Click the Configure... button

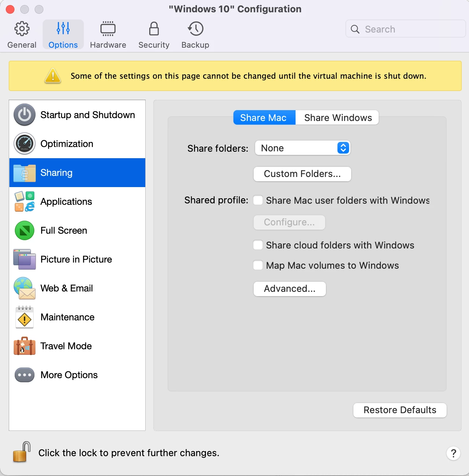[x=289, y=222]
